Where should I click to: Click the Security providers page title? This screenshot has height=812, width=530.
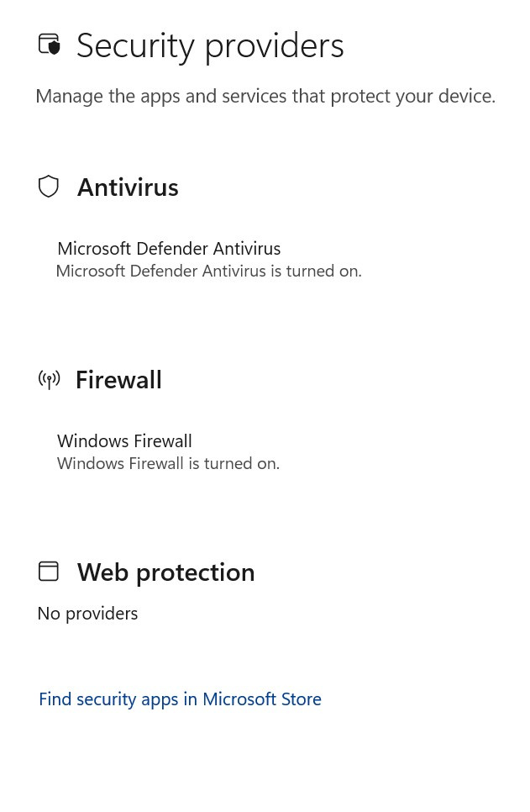209,44
